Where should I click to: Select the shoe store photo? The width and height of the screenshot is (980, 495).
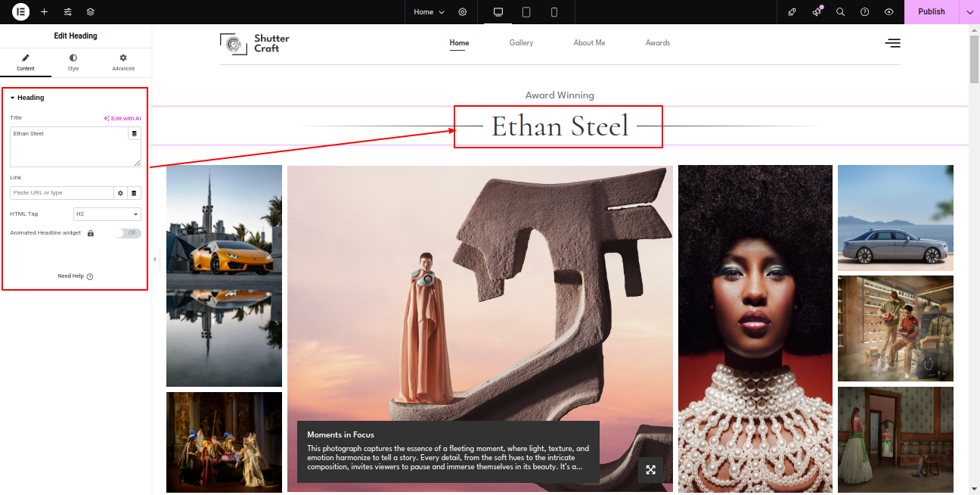(x=895, y=328)
